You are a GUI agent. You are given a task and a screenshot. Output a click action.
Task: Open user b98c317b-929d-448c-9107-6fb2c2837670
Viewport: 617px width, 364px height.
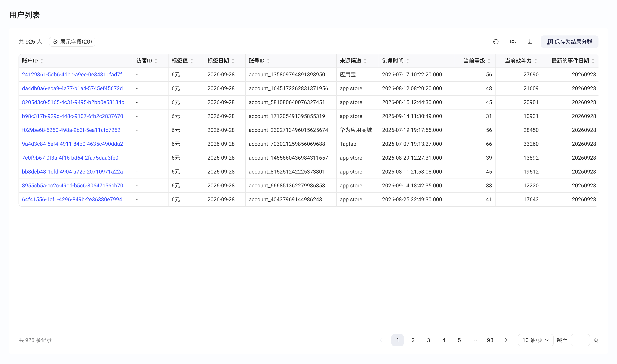72,116
